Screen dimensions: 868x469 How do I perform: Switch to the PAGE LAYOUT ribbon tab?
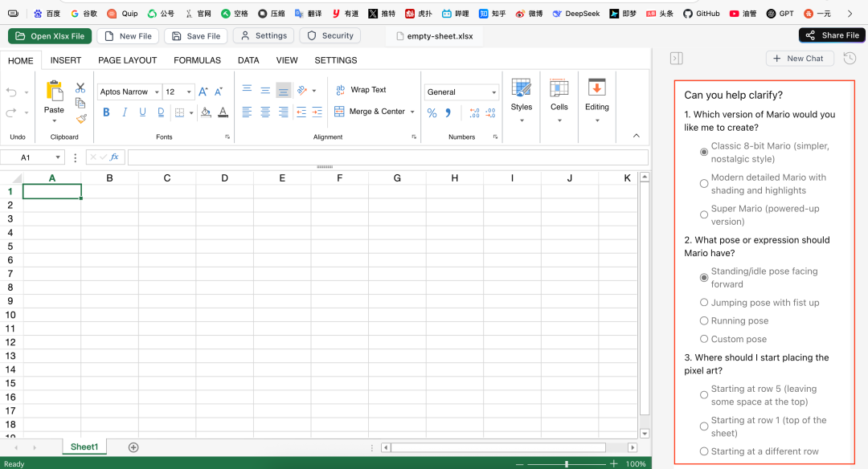pos(128,60)
